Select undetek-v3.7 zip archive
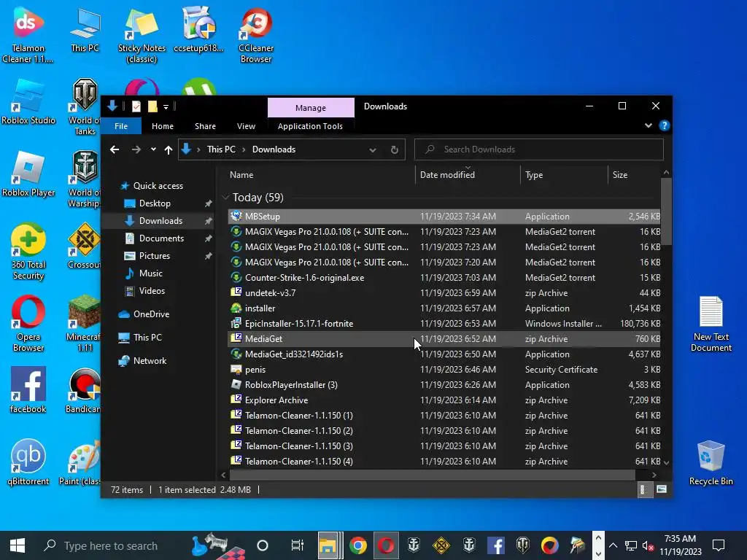Image resolution: width=747 pixels, height=560 pixels. click(x=444, y=293)
